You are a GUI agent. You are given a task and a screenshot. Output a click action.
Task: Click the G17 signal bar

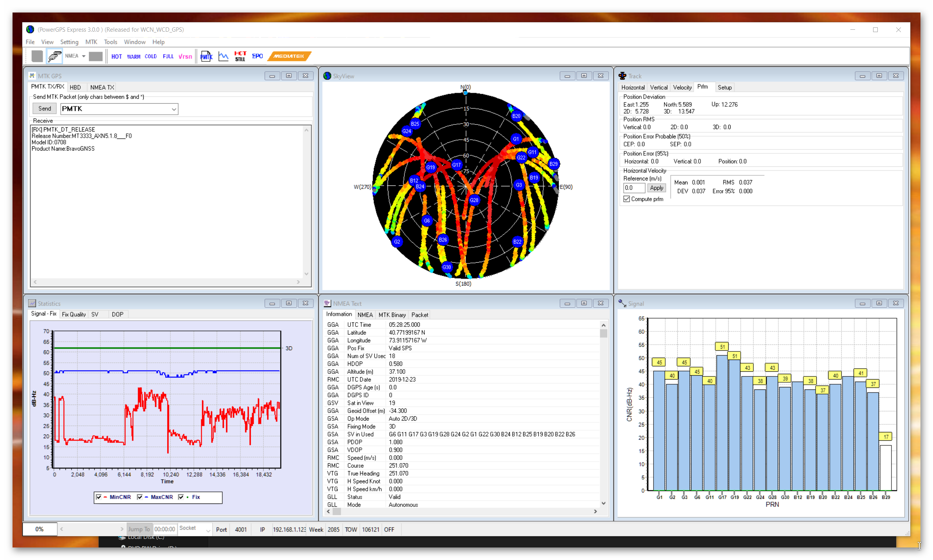(722, 423)
